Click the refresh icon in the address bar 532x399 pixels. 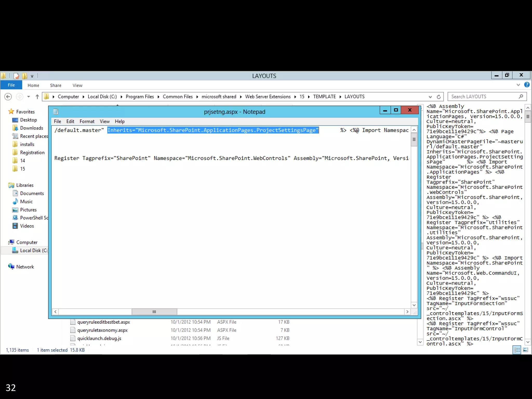tap(439, 97)
